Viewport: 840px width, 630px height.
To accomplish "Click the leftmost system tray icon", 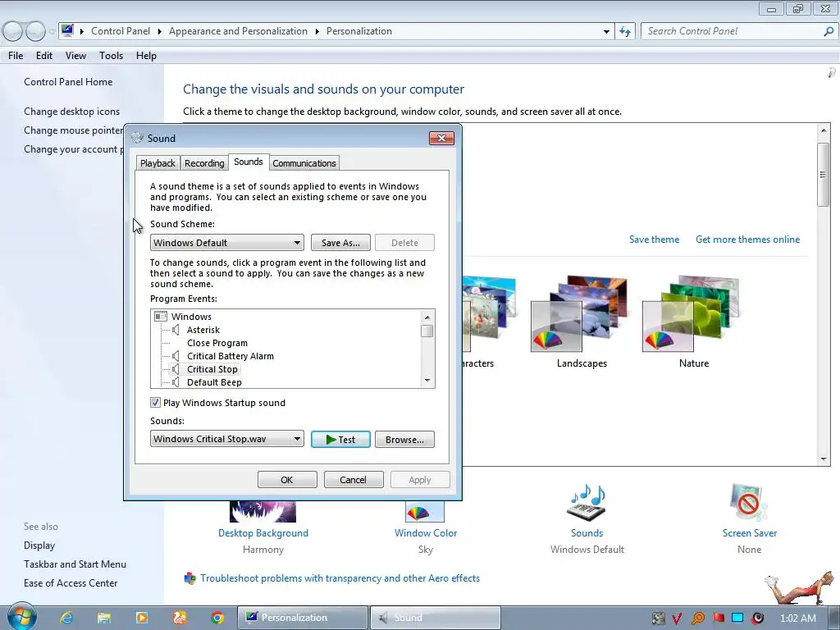I will coord(659,619).
